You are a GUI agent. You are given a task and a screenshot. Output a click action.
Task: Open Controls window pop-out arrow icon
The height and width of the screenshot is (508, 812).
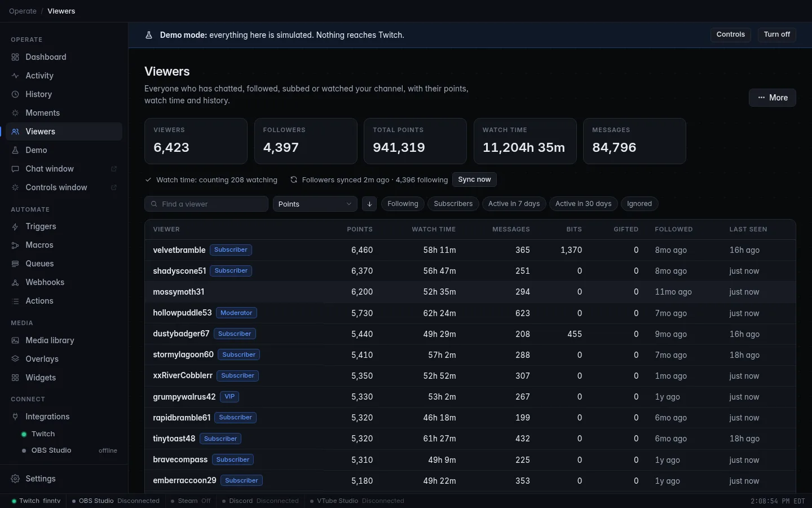click(x=114, y=187)
